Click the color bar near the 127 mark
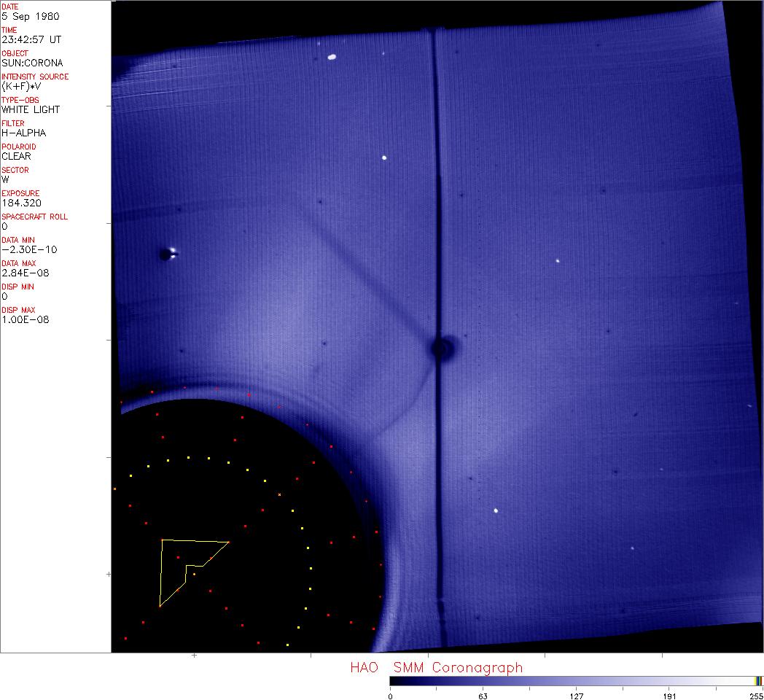This screenshot has height=700, width=764. click(576, 681)
